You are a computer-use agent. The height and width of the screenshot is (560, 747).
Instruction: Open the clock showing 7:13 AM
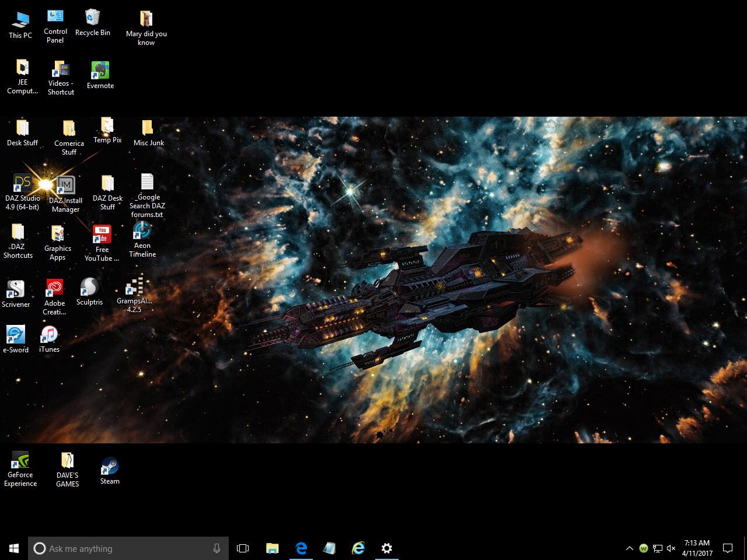click(x=697, y=548)
